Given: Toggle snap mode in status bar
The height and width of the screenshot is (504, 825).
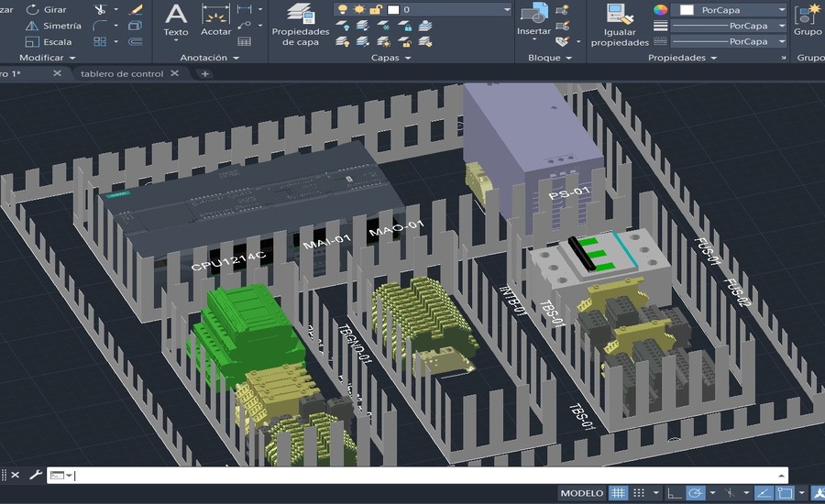Looking at the screenshot, I should (x=640, y=493).
